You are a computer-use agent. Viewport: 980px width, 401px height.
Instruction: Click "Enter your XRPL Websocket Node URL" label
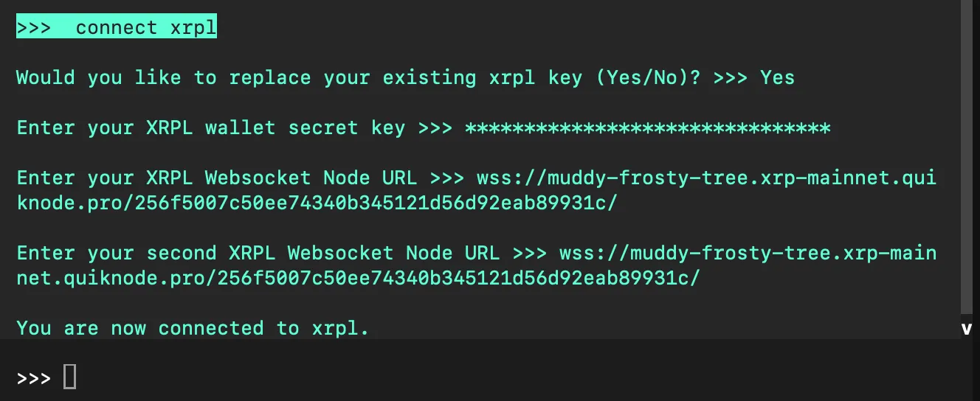click(x=217, y=178)
